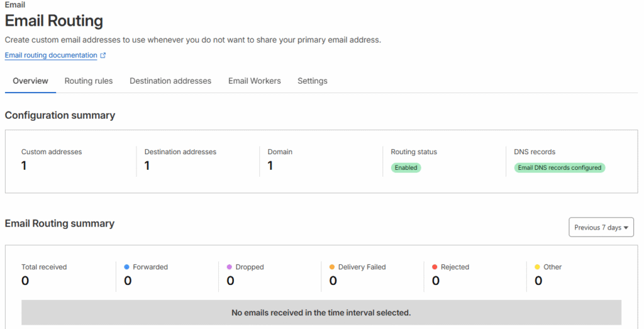Click the Domain label in Configuration summary
This screenshot has height=329, width=644.
coord(280,152)
